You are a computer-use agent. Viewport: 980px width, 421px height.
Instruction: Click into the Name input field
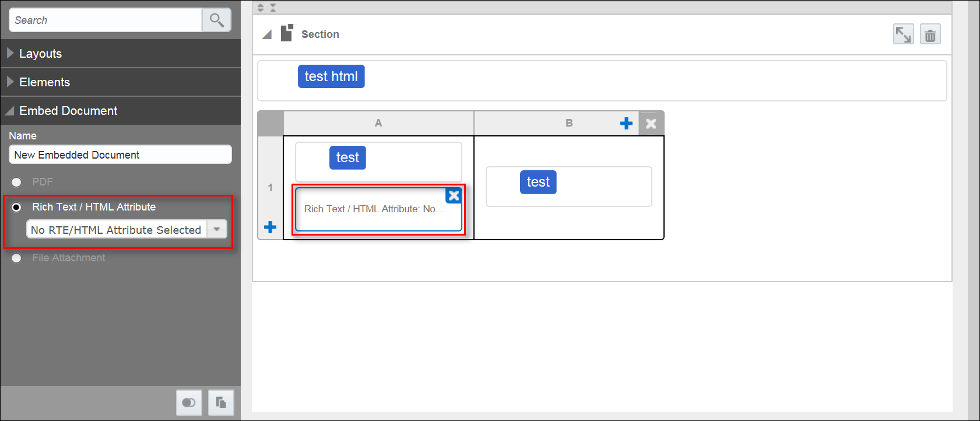pyautogui.click(x=120, y=155)
